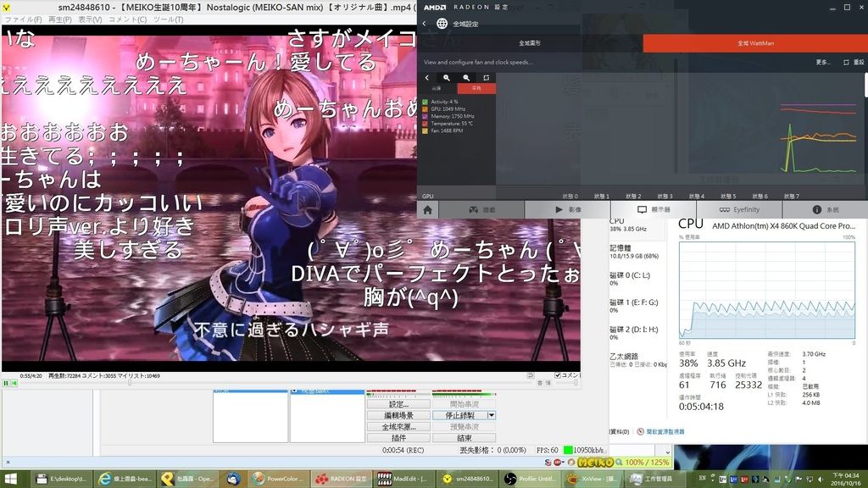Click second magnifier zoom icon in WattMan
868x488 pixels.
click(466, 78)
